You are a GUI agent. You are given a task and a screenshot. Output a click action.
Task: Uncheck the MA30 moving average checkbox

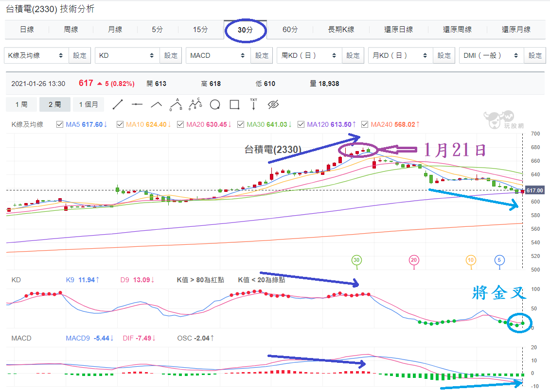[241, 124]
